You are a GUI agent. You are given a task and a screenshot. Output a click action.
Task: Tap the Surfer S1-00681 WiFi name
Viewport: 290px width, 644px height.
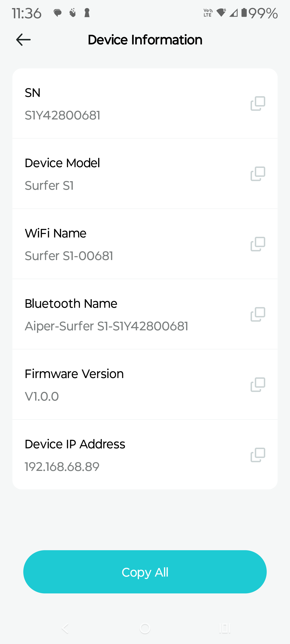69,256
